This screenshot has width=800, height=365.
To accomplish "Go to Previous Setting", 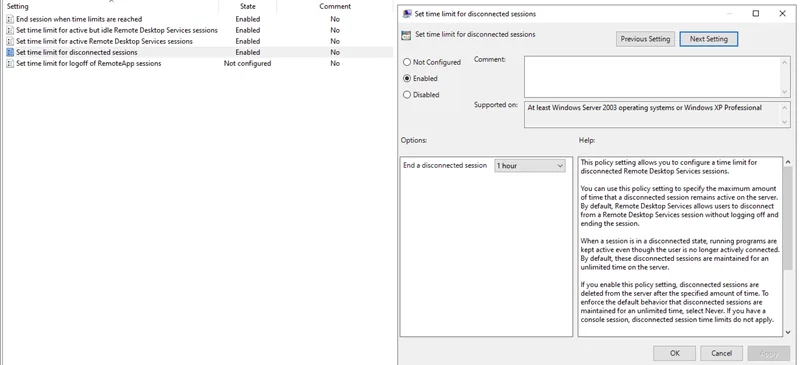I will click(x=645, y=39).
